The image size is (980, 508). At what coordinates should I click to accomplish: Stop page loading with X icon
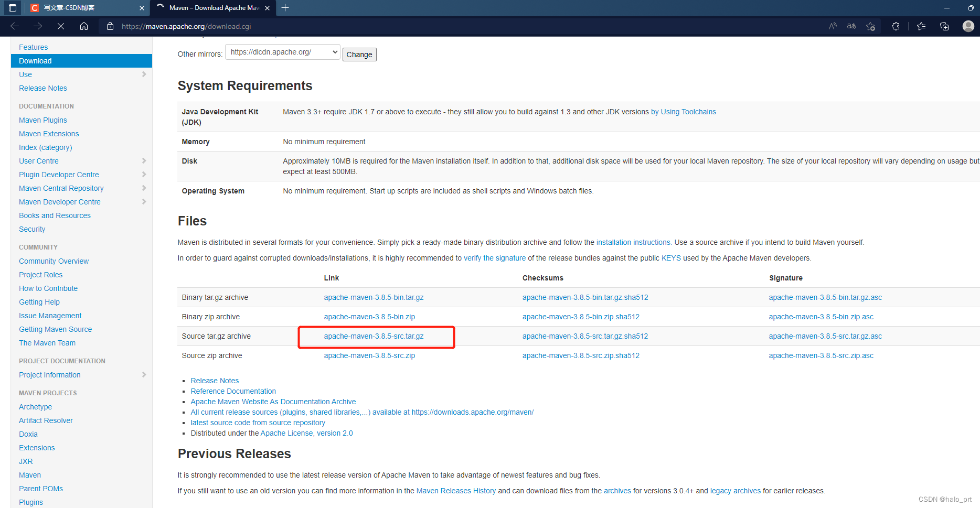tap(61, 26)
